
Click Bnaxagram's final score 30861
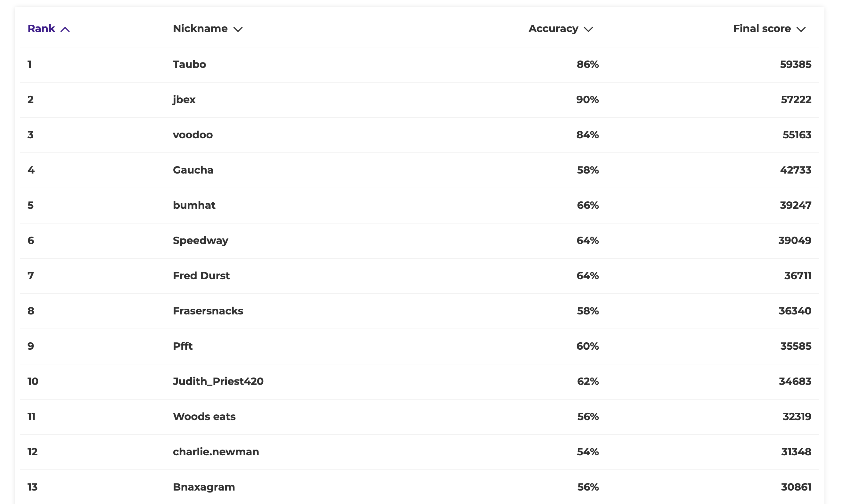pyautogui.click(x=796, y=487)
